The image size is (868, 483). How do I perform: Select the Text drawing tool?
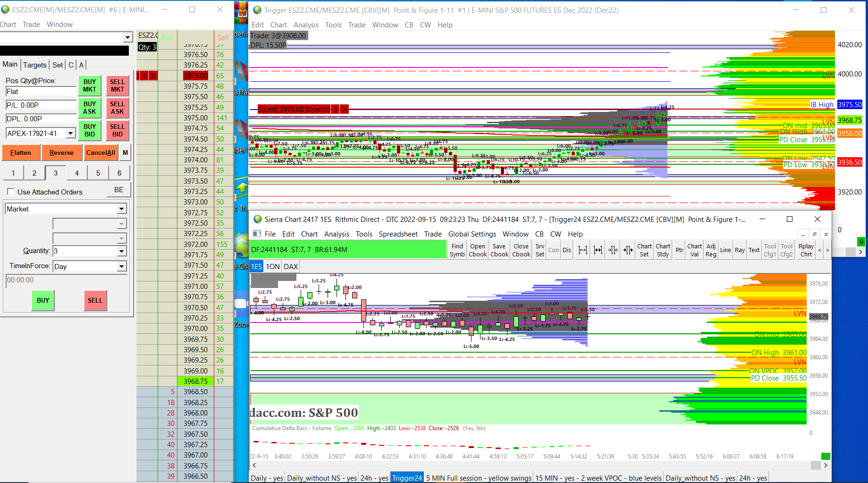point(754,250)
